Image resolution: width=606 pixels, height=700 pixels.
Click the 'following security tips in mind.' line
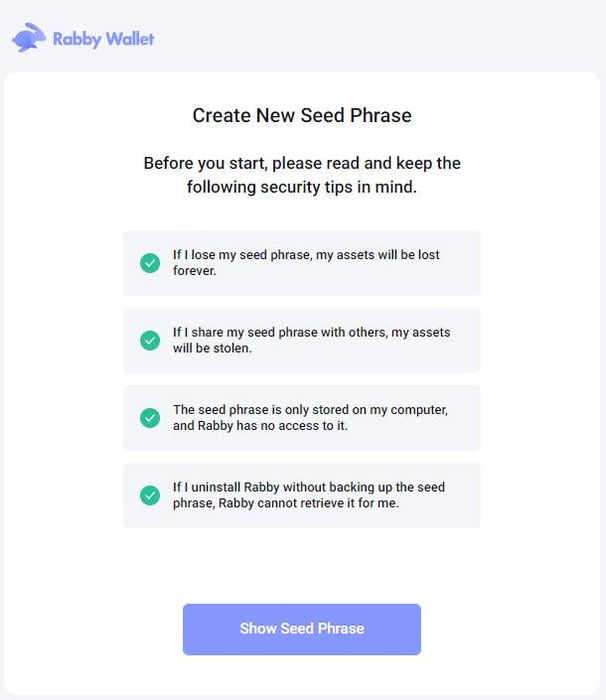[x=302, y=187]
